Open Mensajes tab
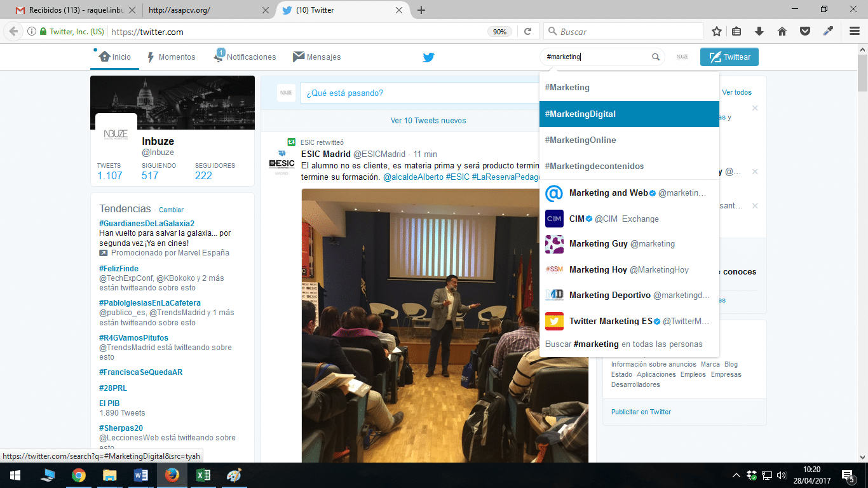 [316, 57]
